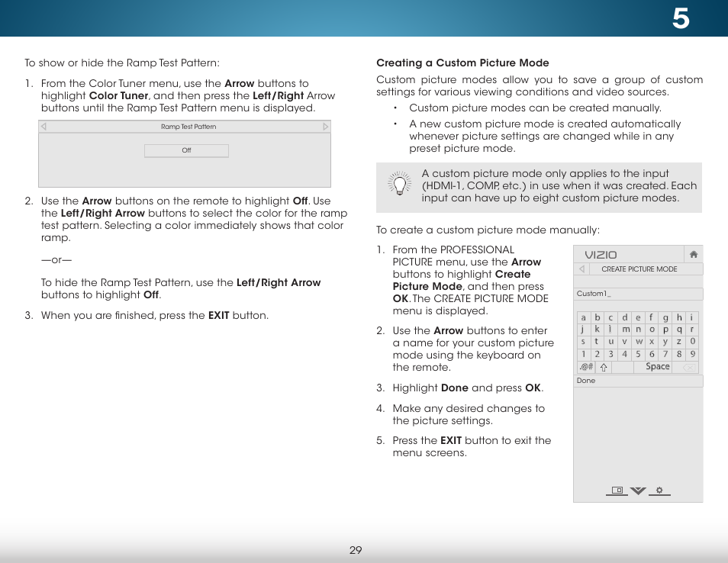Screen dimensions: 728x563
Task: Select the ".@#" symbols key
Action: tap(585, 366)
